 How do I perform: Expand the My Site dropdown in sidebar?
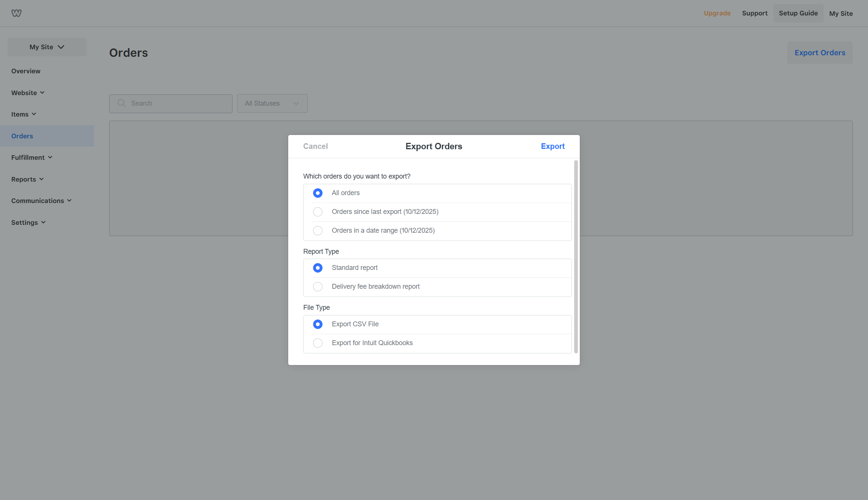[x=47, y=47]
